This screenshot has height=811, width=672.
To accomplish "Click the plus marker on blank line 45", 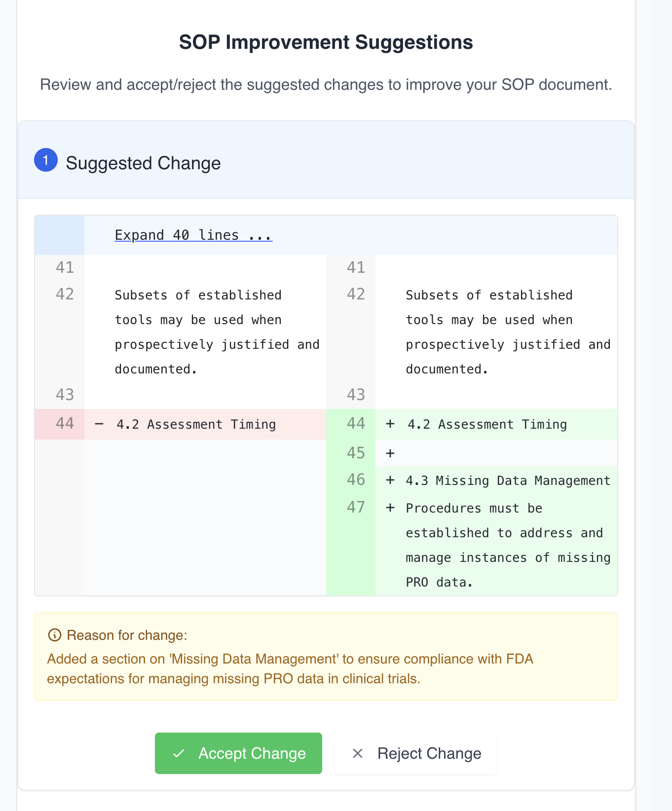I will pyautogui.click(x=390, y=453).
